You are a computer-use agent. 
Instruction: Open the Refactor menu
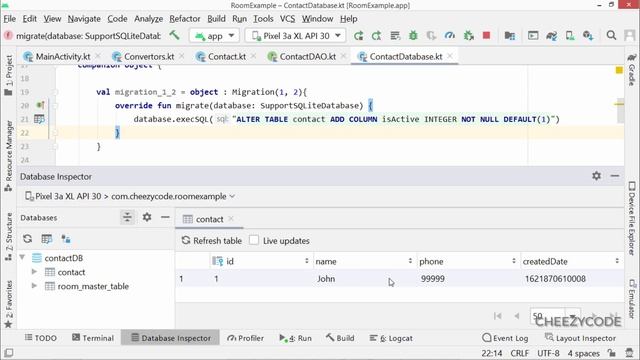coord(184,19)
